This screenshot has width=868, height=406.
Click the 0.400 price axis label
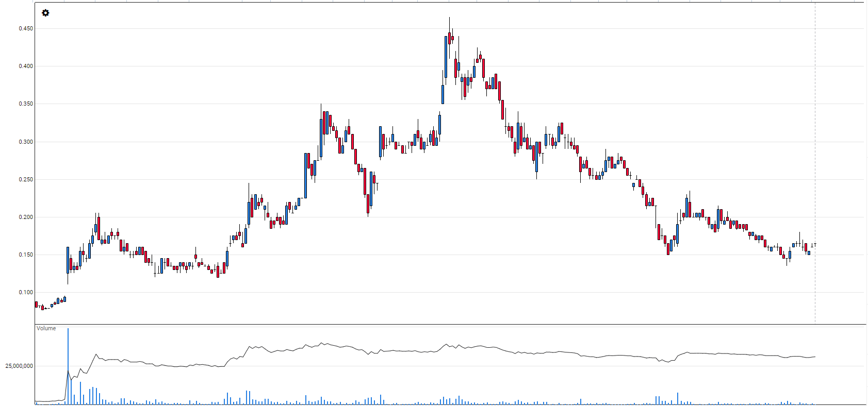(26, 66)
